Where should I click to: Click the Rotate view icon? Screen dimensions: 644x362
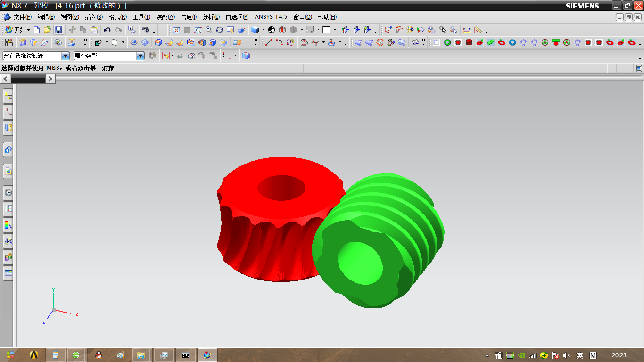click(x=220, y=30)
